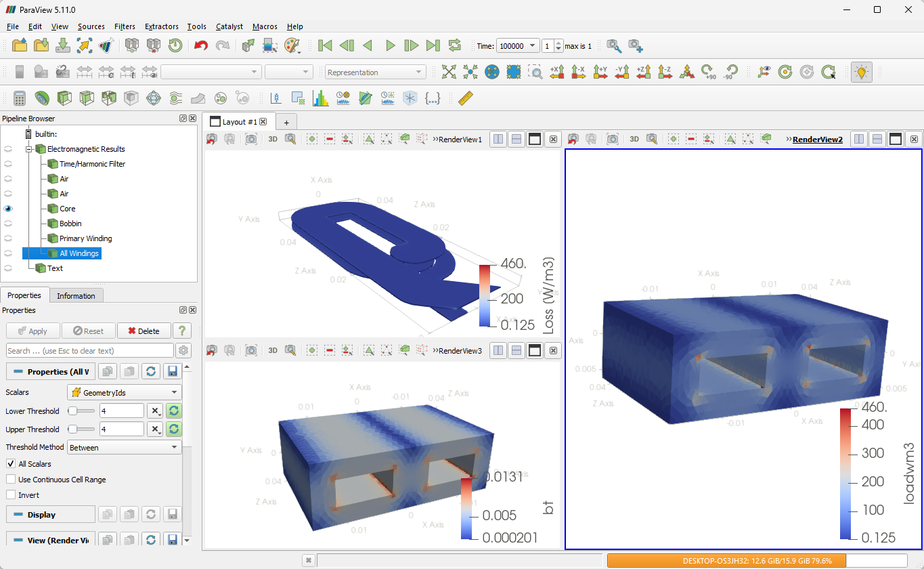The image size is (924, 569).
Task: Check the Invert checkbox
Action: 11,495
